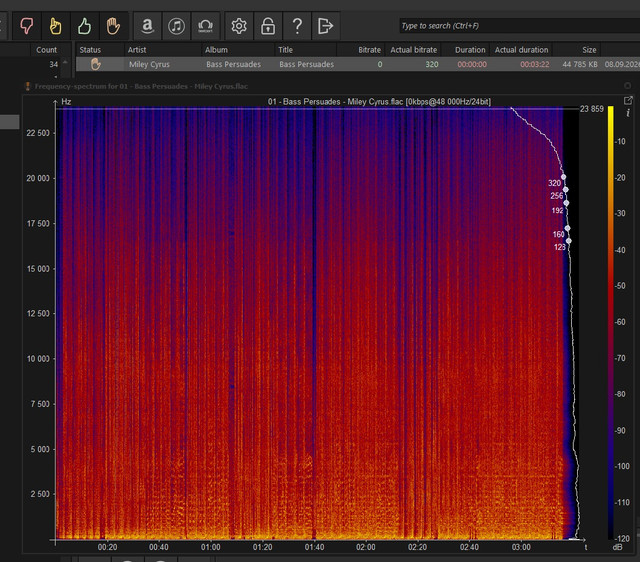Click the 192 kbps marker on the curve

(x=566, y=203)
